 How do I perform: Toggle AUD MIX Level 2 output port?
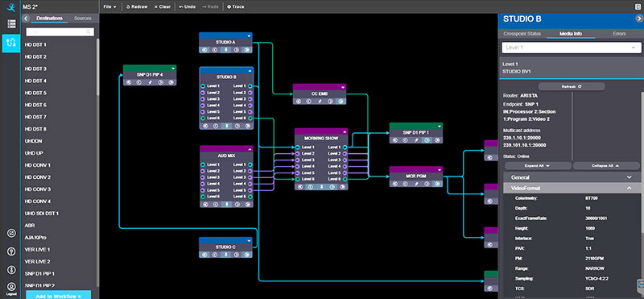point(250,171)
